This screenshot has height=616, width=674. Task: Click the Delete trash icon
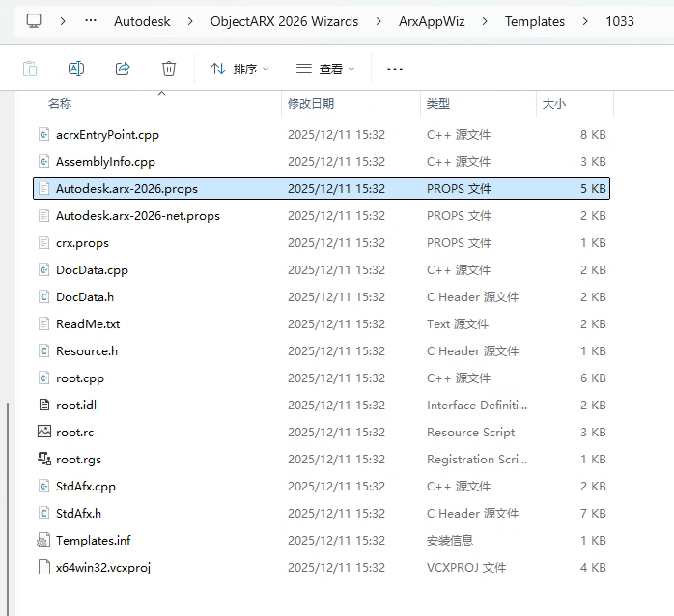[x=169, y=69]
